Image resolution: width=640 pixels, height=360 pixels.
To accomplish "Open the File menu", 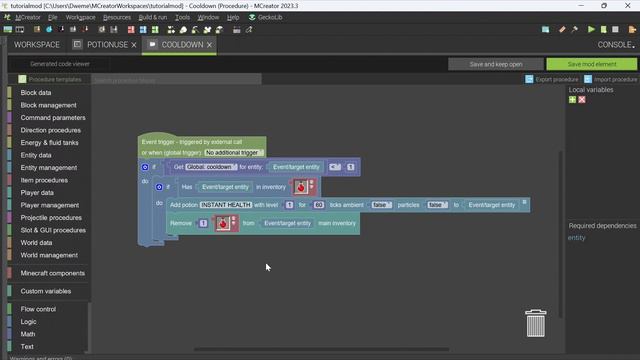I will click(53, 17).
